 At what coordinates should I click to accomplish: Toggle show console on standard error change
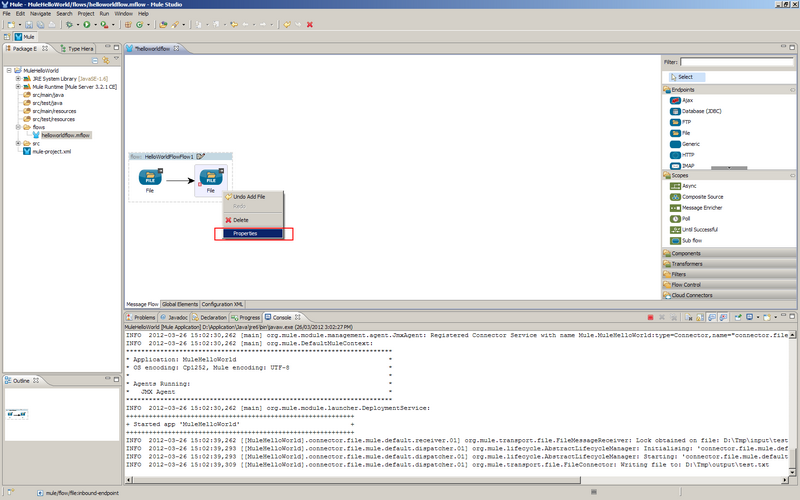pyautogui.click(x=723, y=317)
